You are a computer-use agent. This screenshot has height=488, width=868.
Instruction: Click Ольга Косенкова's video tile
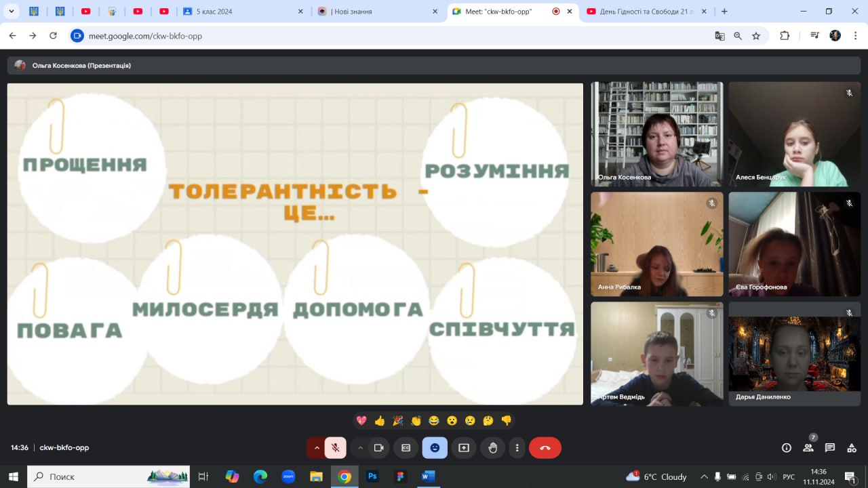[x=656, y=134]
